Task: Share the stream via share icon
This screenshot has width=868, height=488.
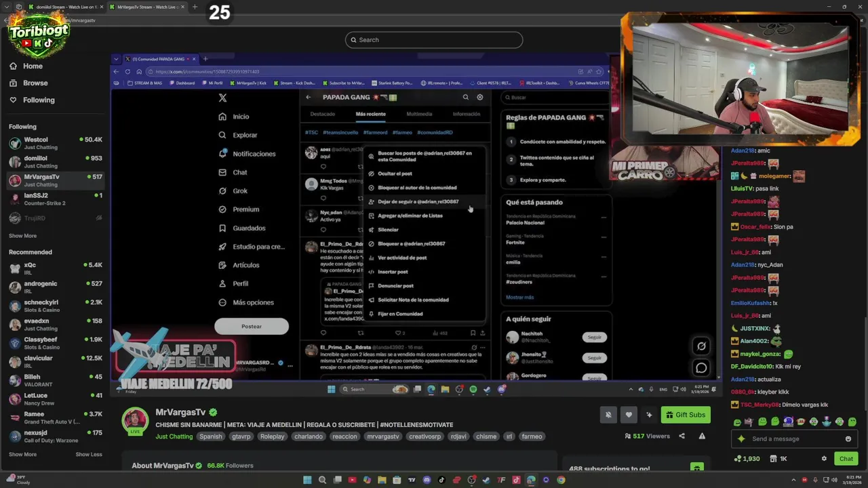Action: click(x=682, y=436)
